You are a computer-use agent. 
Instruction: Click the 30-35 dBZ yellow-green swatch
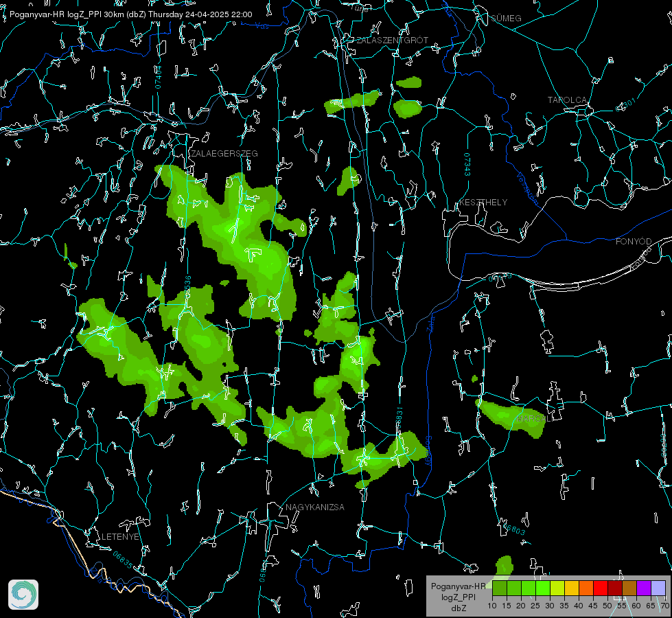(557, 588)
